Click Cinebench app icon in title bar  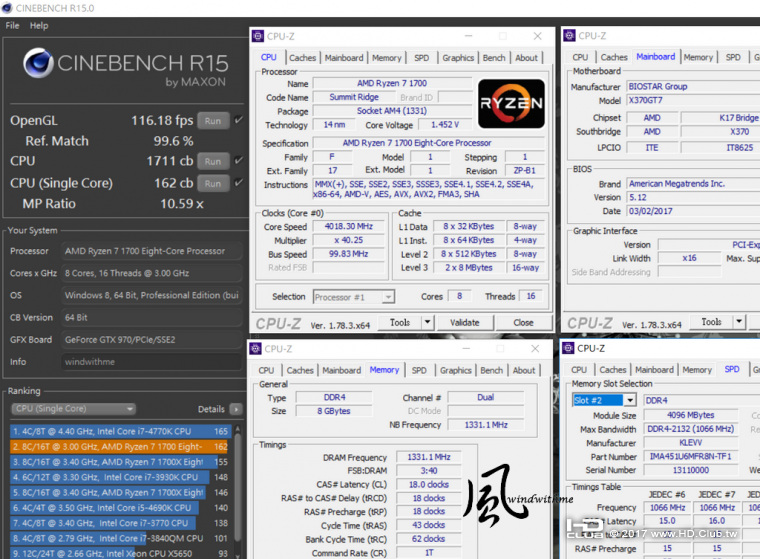(x=7, y=8)
